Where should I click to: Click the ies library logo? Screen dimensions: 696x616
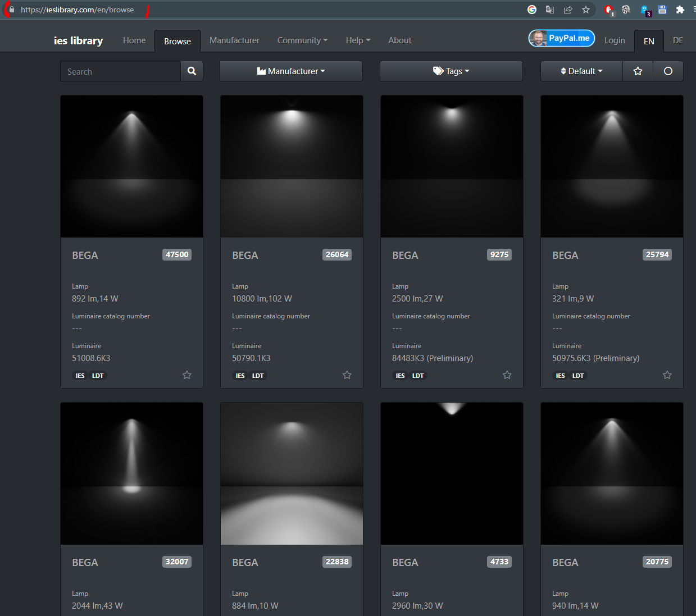pyautogui.click(x=78, y=40)
